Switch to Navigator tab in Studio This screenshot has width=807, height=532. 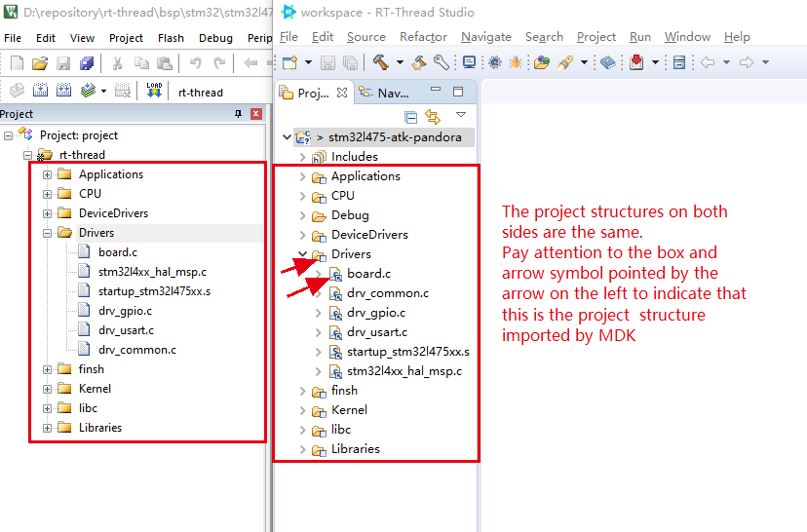click(384, 93)
